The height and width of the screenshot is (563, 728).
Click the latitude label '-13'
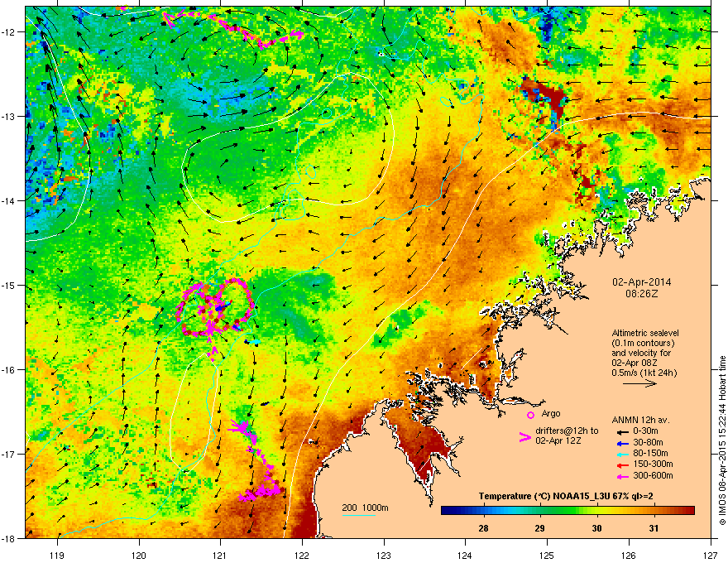(x=9, y=116)
